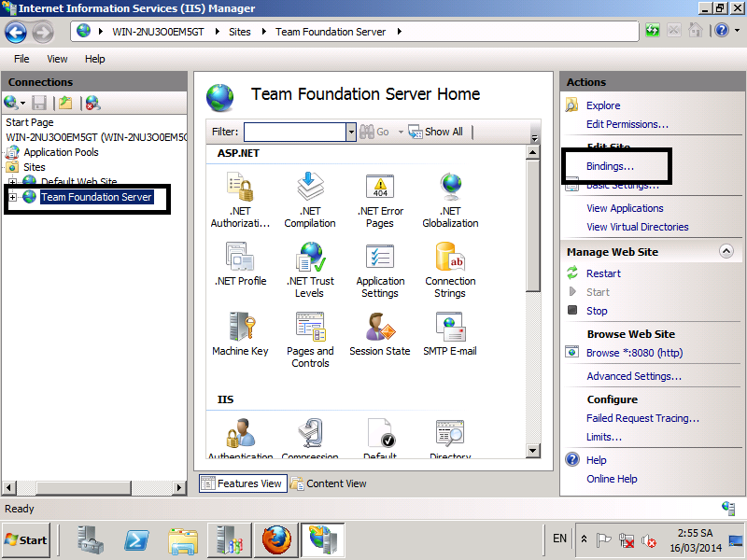Click Connections panel scroll right arrow
The image size is (747, 560).
pos(178,487)
